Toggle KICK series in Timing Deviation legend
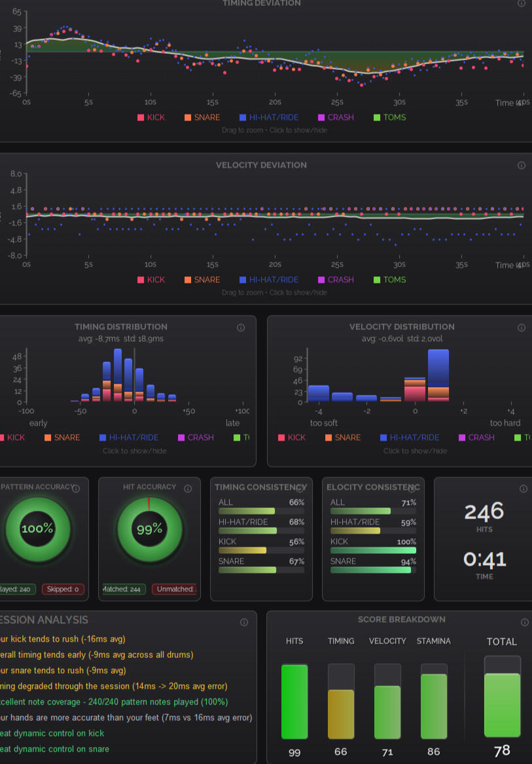 [151, 118]
